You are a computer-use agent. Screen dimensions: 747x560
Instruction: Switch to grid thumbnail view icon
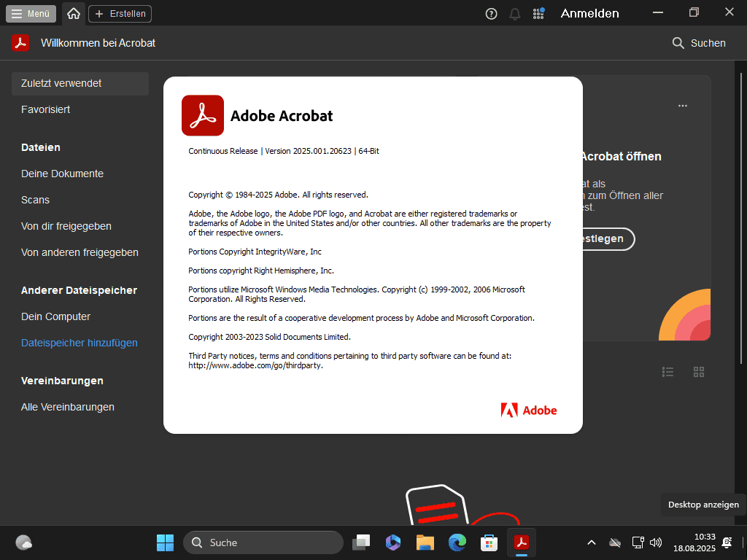tap(699, 372)
